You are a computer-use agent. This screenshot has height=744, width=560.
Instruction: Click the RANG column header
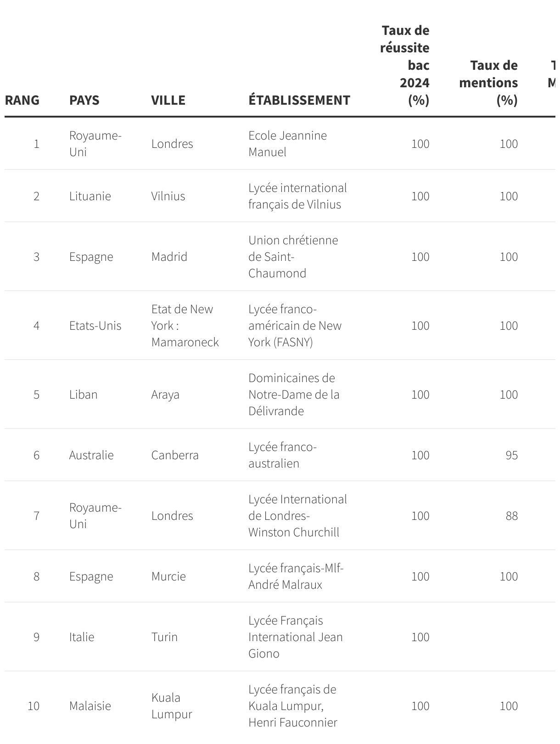[22, 100]
